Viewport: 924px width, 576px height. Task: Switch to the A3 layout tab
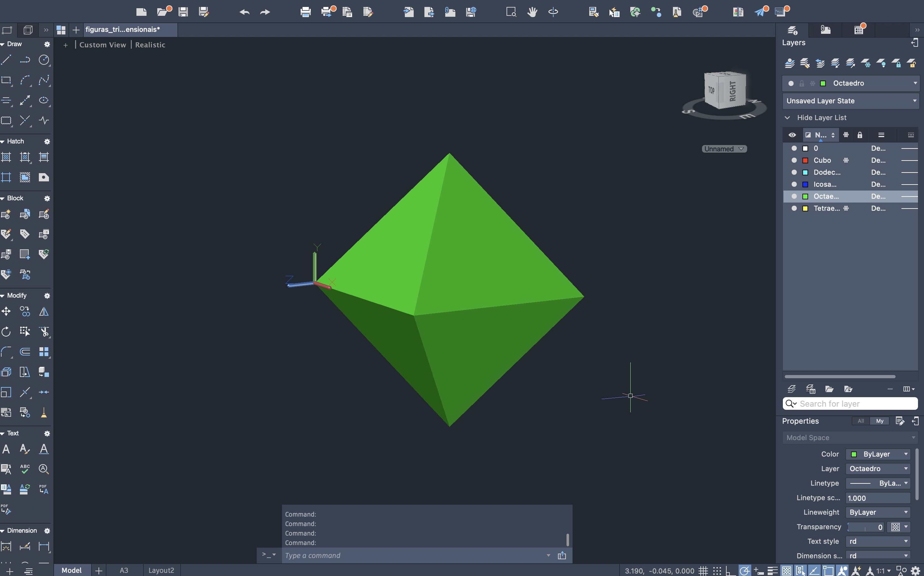click(124, 570)
